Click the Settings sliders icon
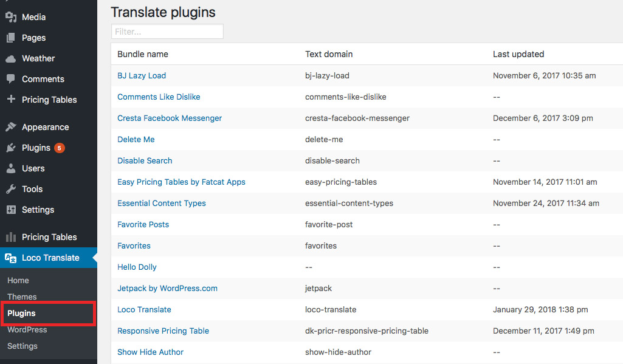This screenshot has height=364, width=623. 11,210
